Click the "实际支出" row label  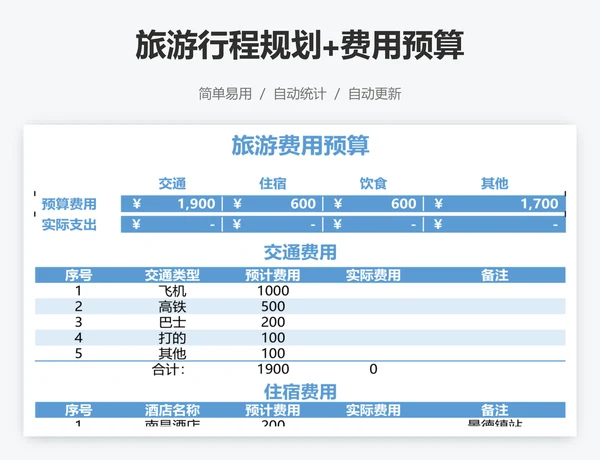tap(69, 225)
